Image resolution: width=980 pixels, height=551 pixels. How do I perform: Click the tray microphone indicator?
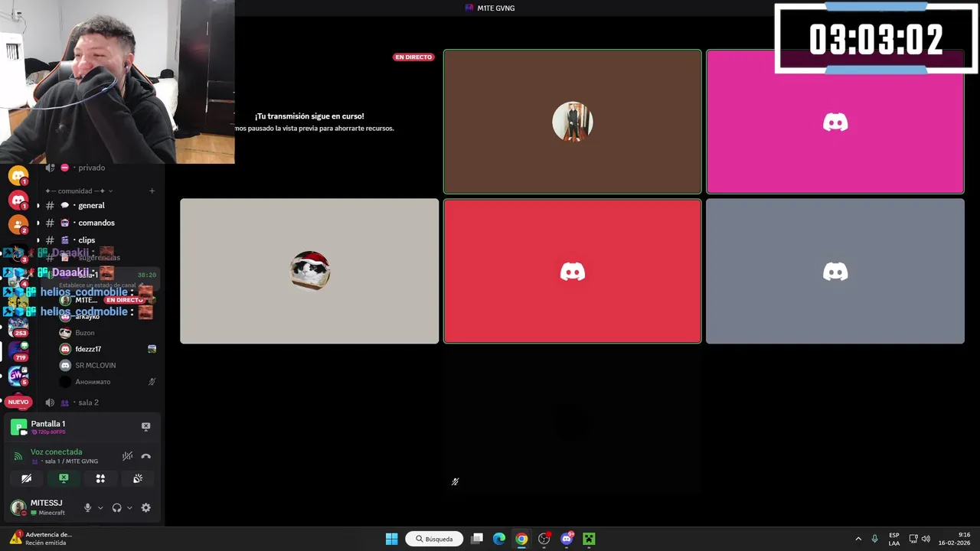click(874, 539)
